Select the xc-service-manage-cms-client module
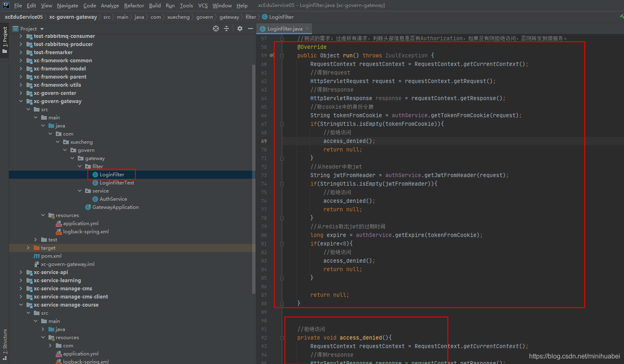624x364 pixels. pyautogui.click(x=70, y=297)
